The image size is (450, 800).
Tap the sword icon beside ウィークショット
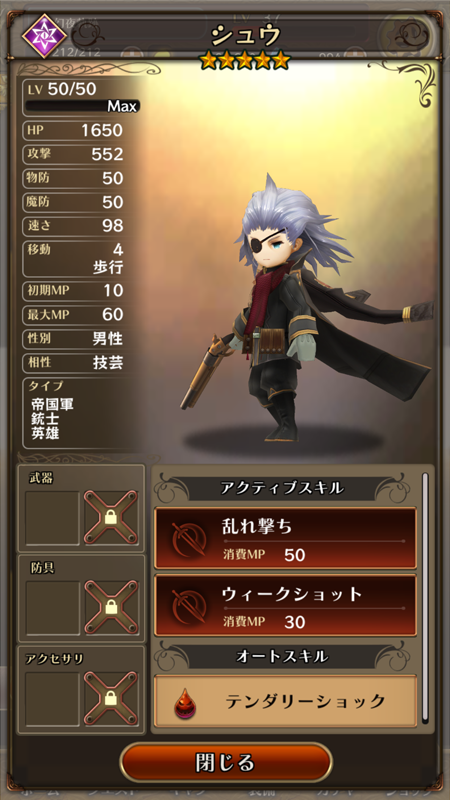click(189, 606)
